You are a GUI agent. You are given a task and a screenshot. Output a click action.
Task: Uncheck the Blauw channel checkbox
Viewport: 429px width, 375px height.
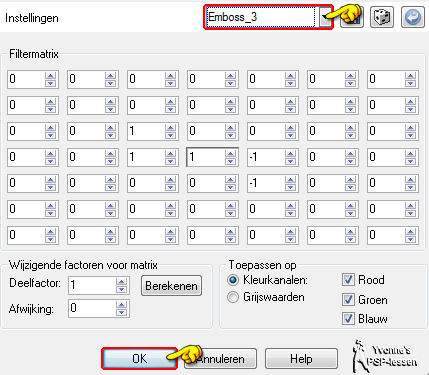point(348,319)
